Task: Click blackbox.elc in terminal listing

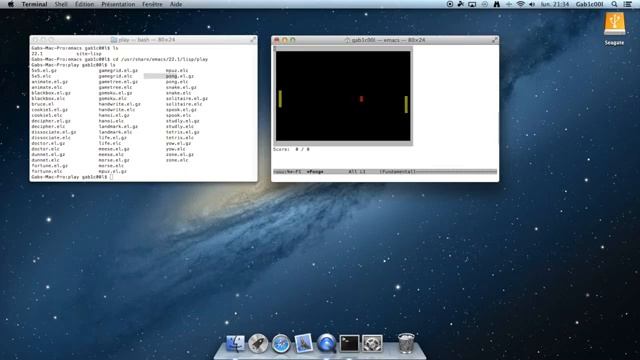Action: [48, 98]
